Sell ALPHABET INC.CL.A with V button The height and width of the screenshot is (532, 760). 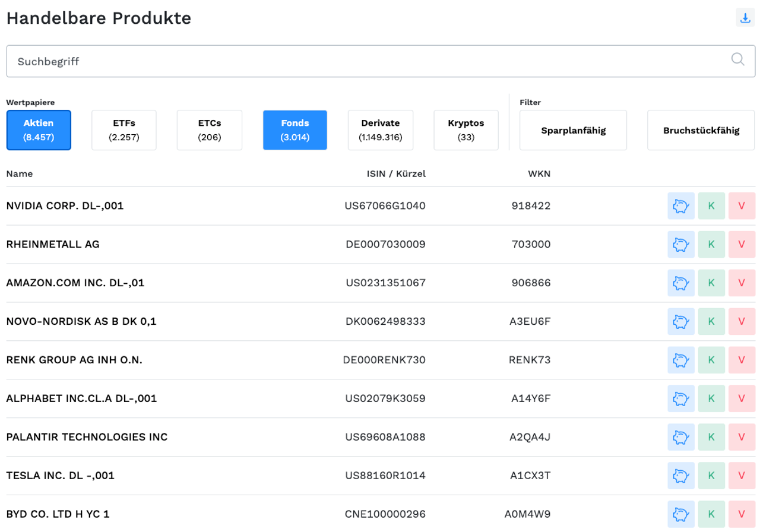(x=742, y=398)
